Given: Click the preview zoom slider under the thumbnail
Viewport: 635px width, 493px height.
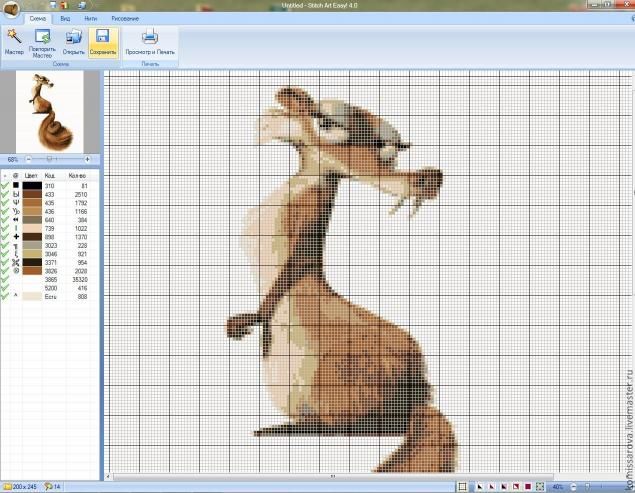Looking at the screenshot, I should (50, 159).
